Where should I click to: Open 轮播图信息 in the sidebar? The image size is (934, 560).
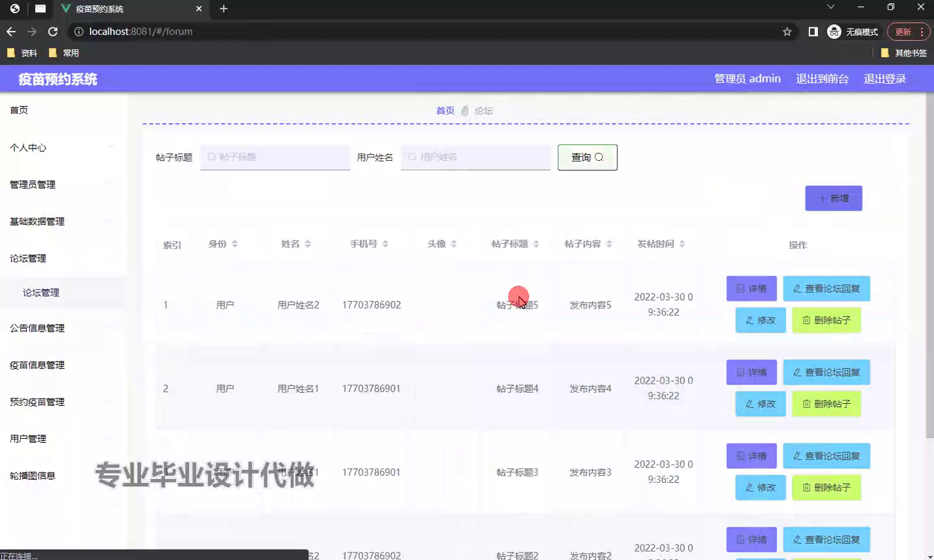(x=63, y=476)
